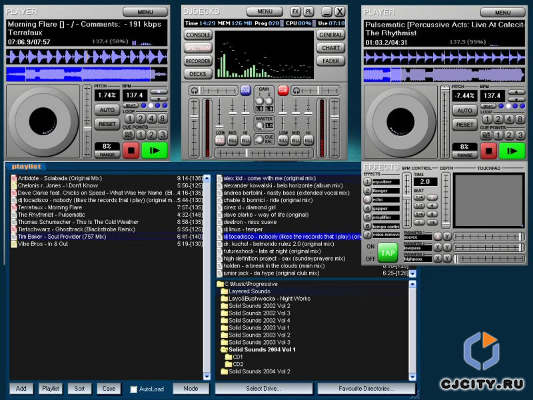Click the effects touchpad area
Image resolution: width=533 pixels, height=400 pixels.
coord(489,200)
